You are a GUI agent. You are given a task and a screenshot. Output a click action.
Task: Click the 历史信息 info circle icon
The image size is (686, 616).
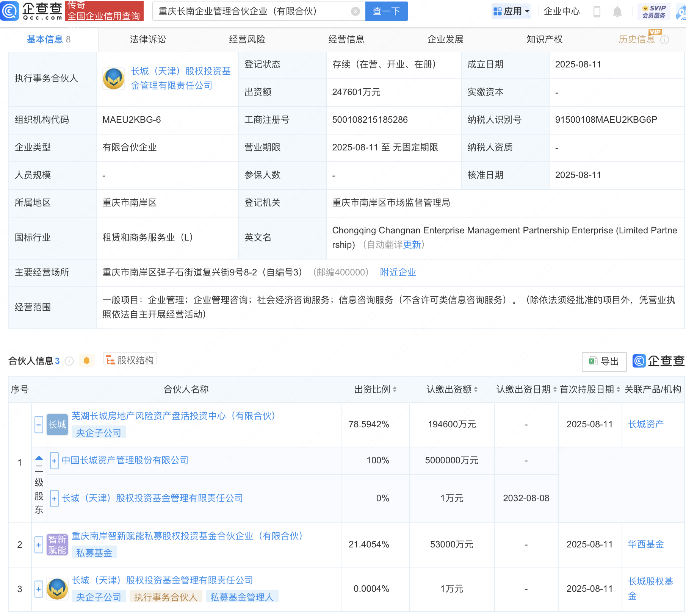pyautogui.click(x=664, y=40)
